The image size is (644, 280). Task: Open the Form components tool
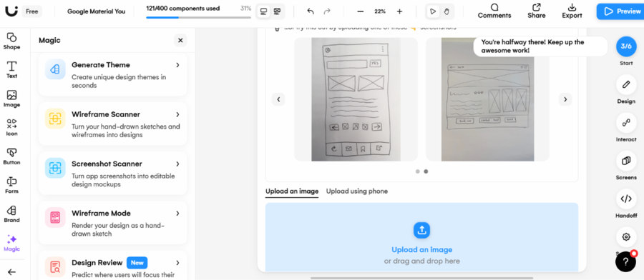pyautogui.click(x=11, y=185)
